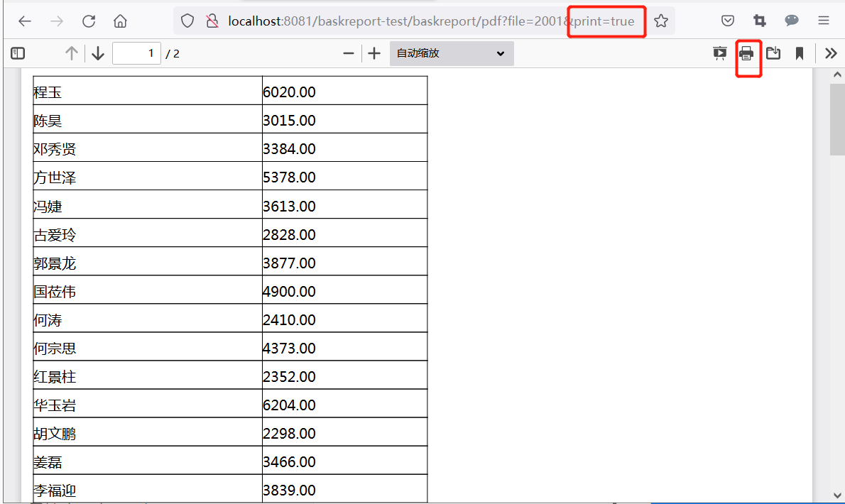Select the value 2298.00
The height and width of the screenshot is (504, 845).
coord(290,434)
